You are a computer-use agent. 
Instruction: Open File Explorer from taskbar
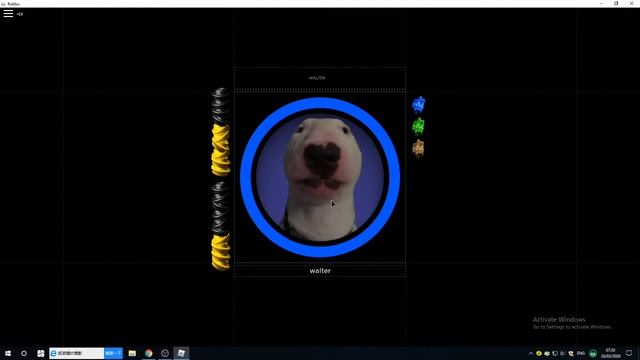132,353
